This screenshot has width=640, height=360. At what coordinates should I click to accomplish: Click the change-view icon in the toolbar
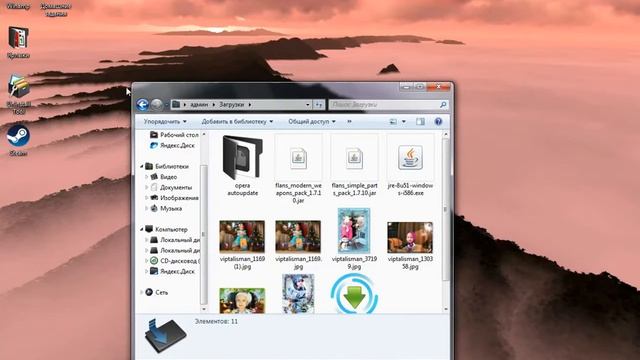coord(393,121)
